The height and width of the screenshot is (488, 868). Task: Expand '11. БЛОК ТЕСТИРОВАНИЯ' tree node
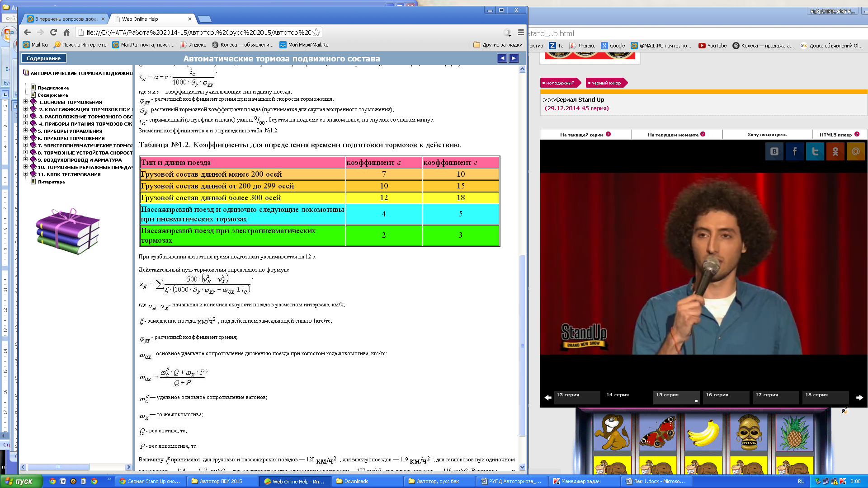26,174
